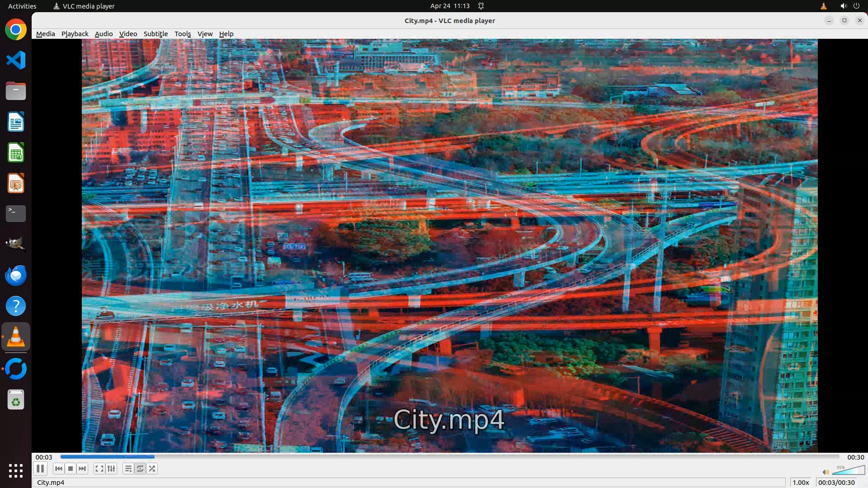Toggle loop repeat mode
The height and width of the screenshot is (488, 868).
[140, 469]
